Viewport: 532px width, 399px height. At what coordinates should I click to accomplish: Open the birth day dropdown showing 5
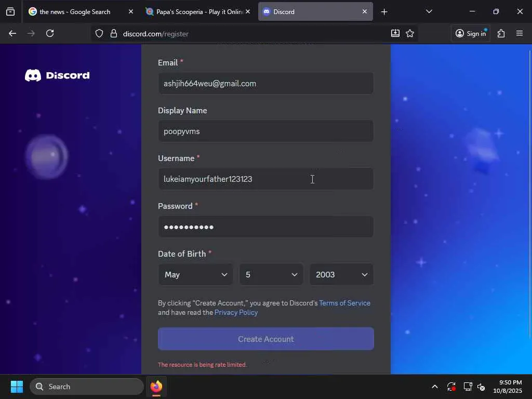[271, 274]
